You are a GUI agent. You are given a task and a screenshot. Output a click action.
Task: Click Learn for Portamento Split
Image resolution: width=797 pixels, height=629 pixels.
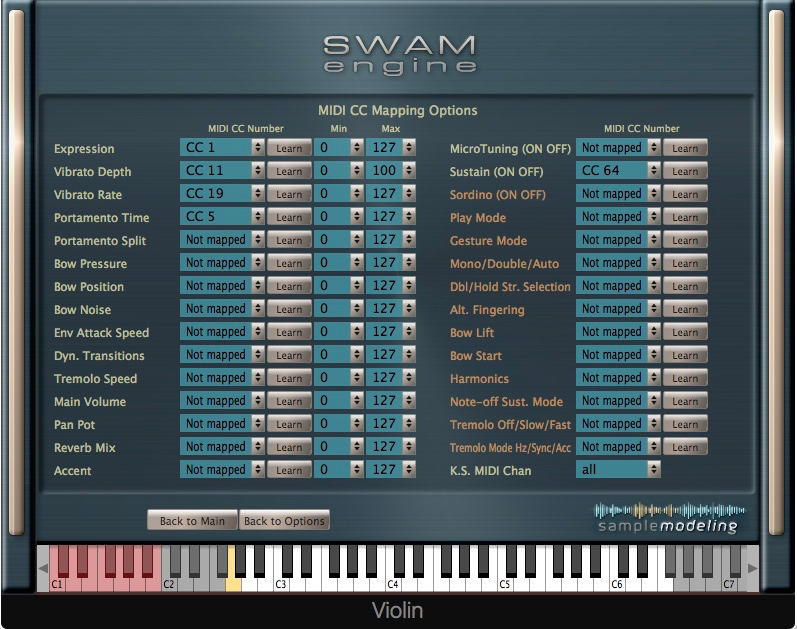click(x=289, y=240)
